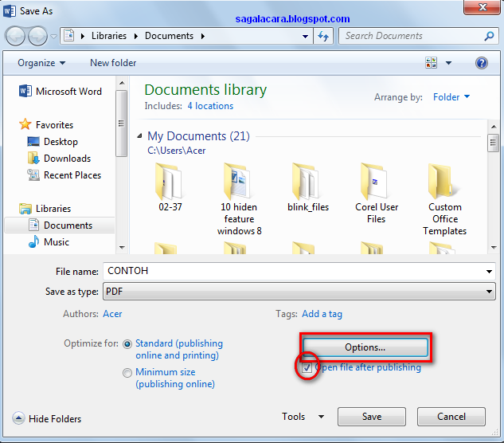
Task: Click the Change your view icon
Action: [431, 63]
